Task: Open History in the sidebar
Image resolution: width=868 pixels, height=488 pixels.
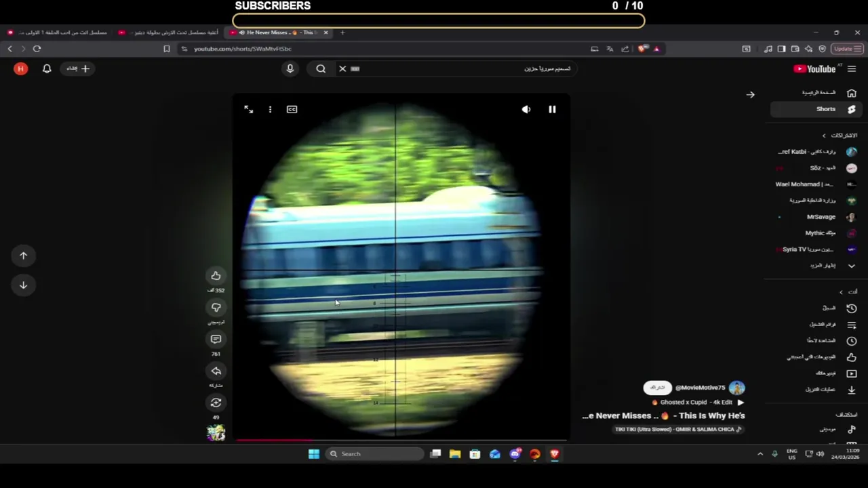Action: [x=816, y=308]
